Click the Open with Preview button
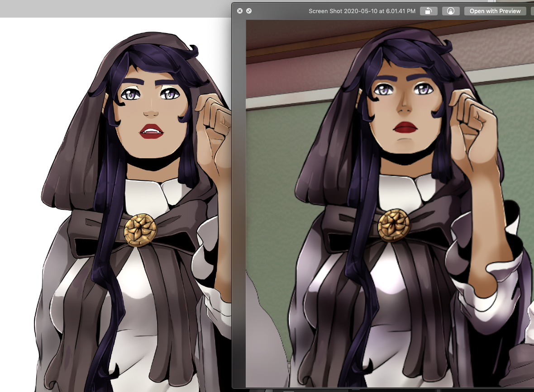The height and width of the screenshot is (392, 534). (x=495, y=11)
